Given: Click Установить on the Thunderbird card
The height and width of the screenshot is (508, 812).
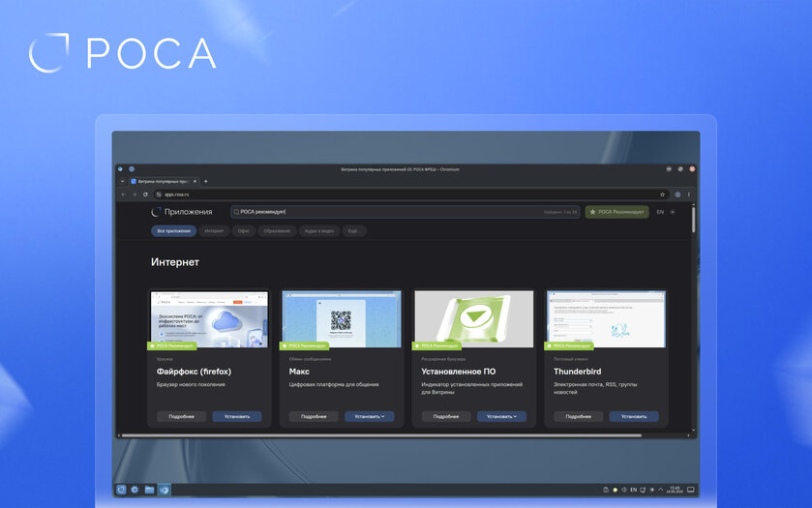Looking at the screenshot, I should 634,416.
